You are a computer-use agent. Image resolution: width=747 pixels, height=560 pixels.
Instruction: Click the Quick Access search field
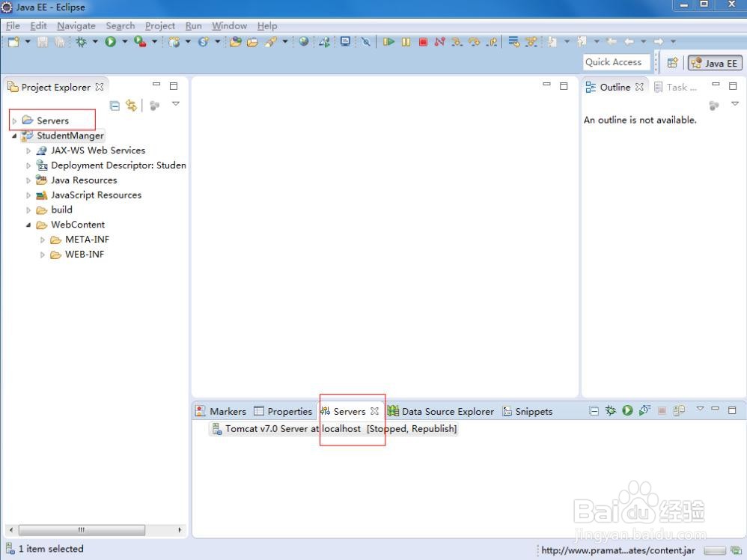point(617,62)
